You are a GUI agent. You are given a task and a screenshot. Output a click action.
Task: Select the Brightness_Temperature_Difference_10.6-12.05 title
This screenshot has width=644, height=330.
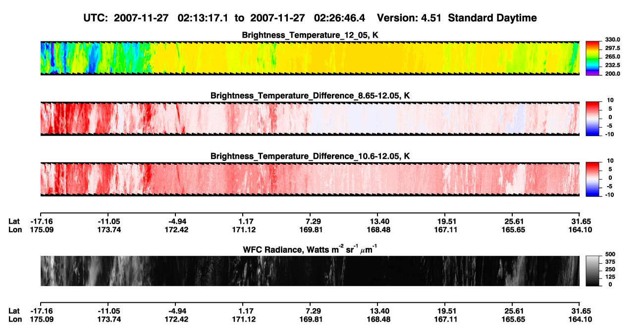[311, 156]
